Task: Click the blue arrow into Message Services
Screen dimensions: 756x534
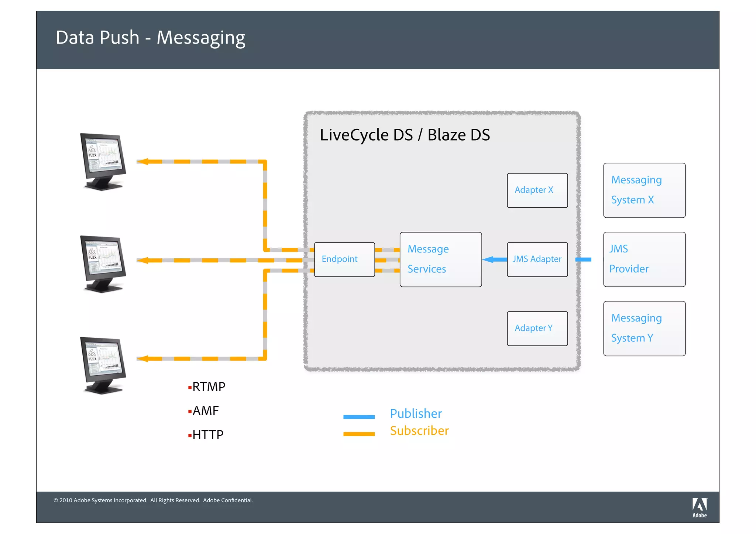Action: tap(495, 259)
